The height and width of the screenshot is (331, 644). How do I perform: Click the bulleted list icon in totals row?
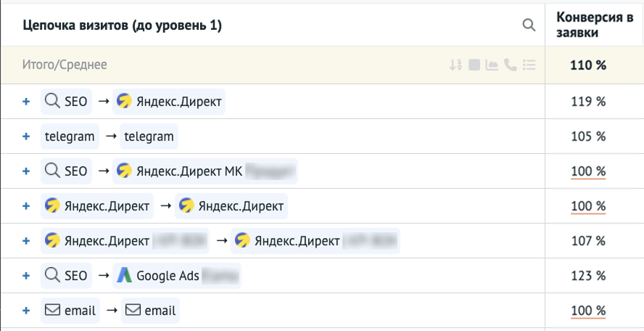tap(529, 65)
